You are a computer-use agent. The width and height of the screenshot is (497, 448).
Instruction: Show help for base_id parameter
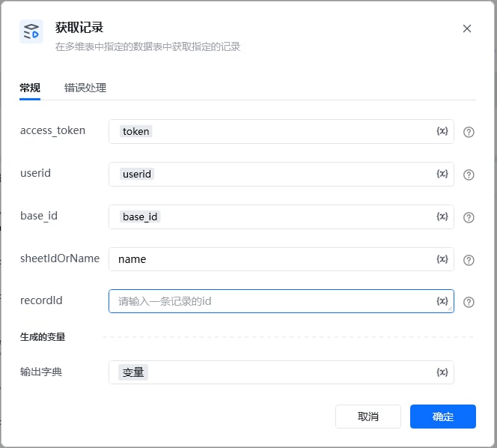click(x=469, y=217)
